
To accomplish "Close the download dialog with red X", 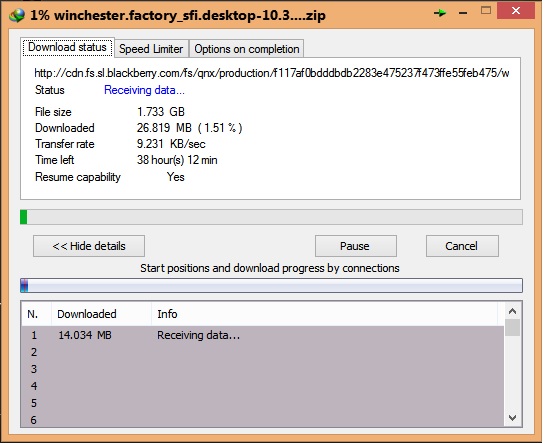I will click(516, 11).
